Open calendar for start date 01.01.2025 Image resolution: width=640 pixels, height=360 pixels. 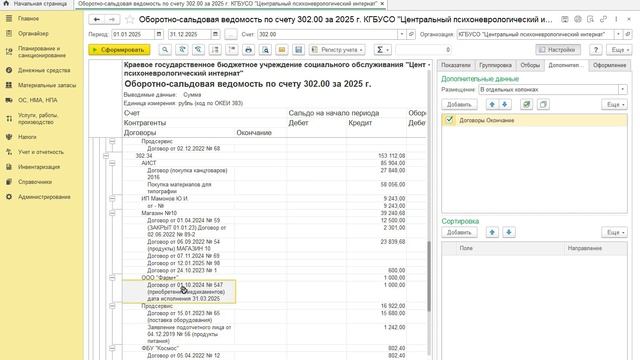click(x=159, y=34)
